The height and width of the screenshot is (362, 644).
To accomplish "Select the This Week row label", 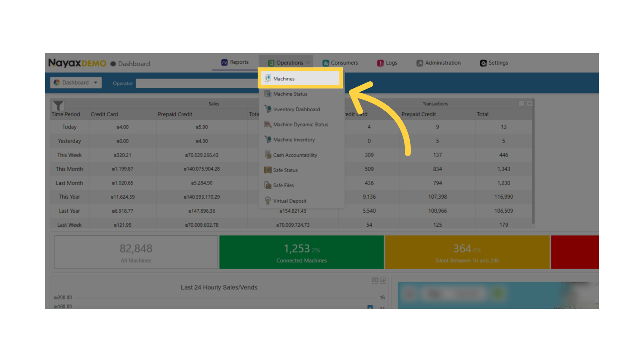I will click(x=69, y=155).
